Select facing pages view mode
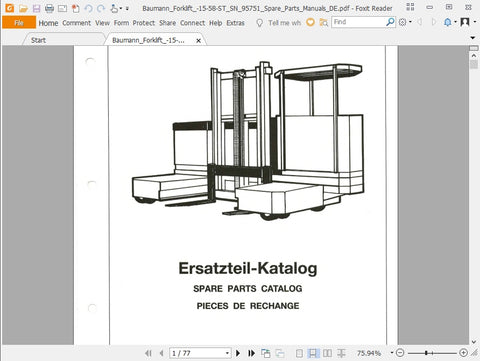This screenshot has width=480, height=361. click(x=327, y=353)
